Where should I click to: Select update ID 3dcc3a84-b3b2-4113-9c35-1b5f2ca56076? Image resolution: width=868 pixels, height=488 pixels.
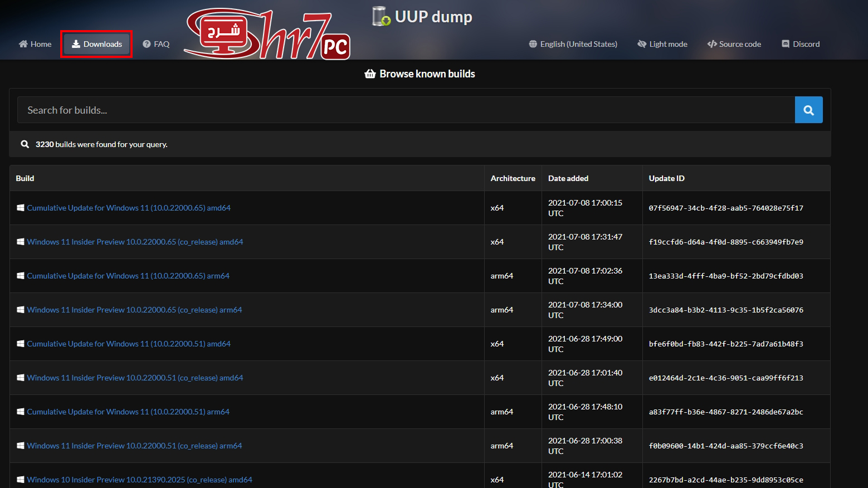[x=726, y=310]
